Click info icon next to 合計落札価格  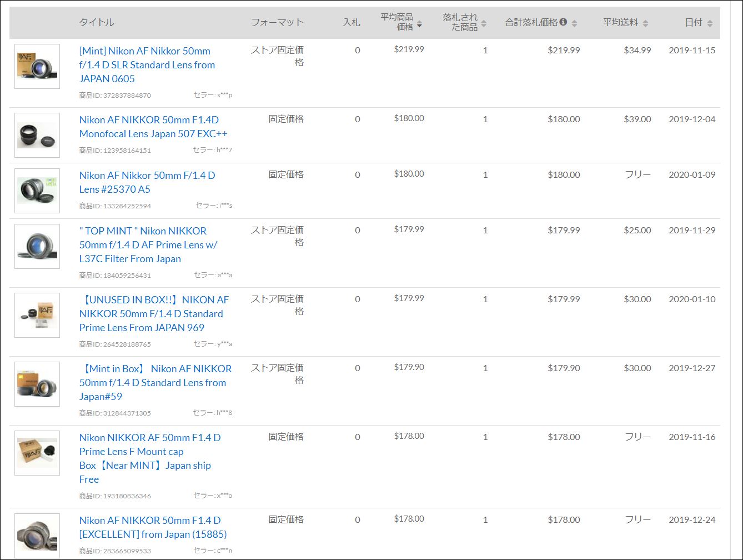click(x=563, y=22)
